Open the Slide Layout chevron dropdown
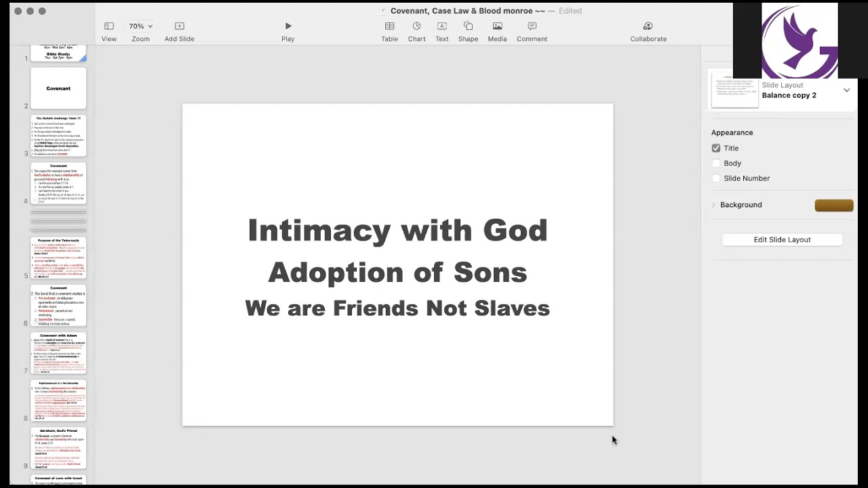868x488 pixels. pyautogui.click(x=846, y=90)
